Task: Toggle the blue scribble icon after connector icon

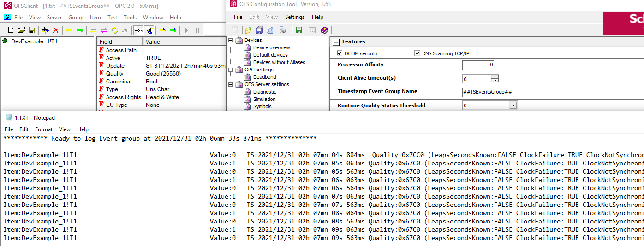Action: click(x=149, y=30)
